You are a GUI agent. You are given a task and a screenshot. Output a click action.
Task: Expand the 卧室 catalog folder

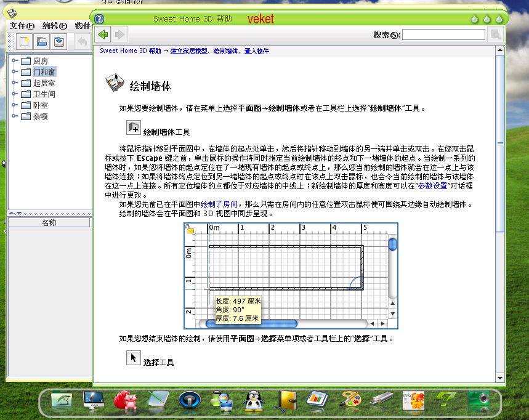[x=14, y=105]
